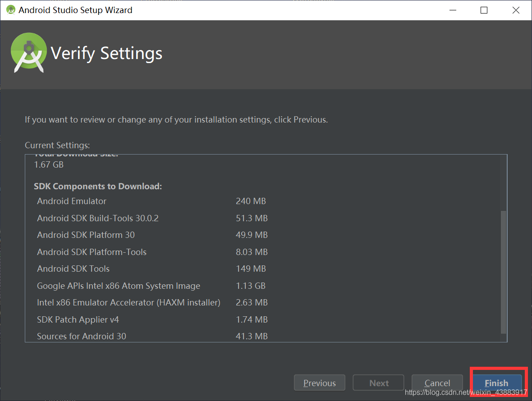Minimize the Setup Wizard window
This screenshot has height=401, width=532.
point(453,10)
